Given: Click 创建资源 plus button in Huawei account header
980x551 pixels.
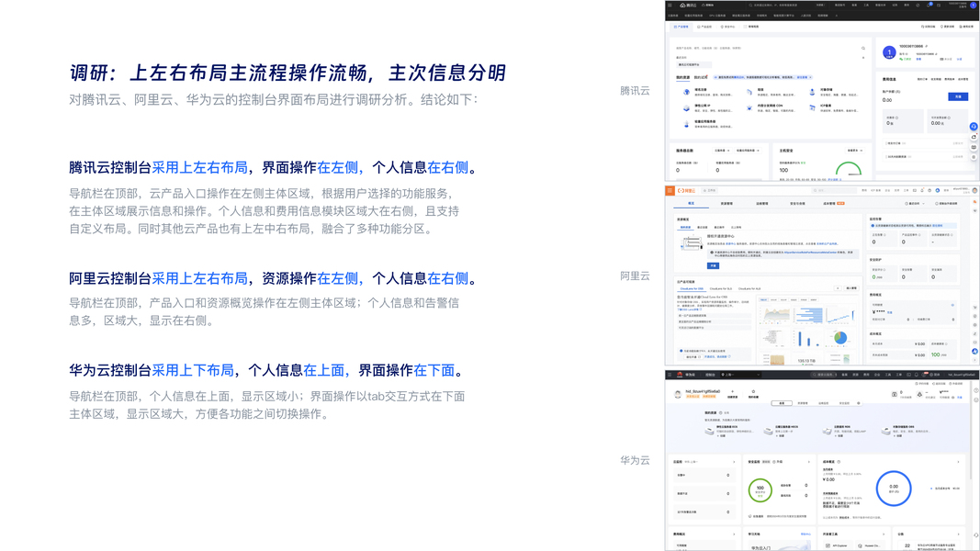Looking at the screenshot, I should click(733, 394).
